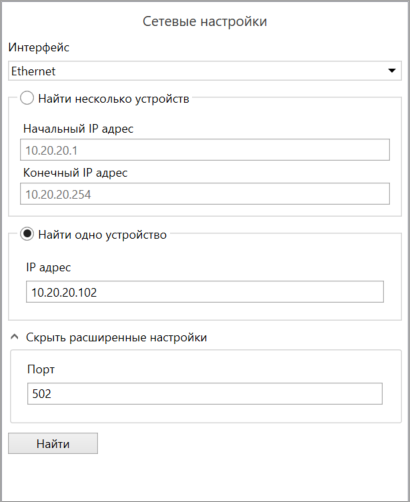Click the selected 'Ethernet' text in the combo box
410x502 pixels.
pos(33,71)
